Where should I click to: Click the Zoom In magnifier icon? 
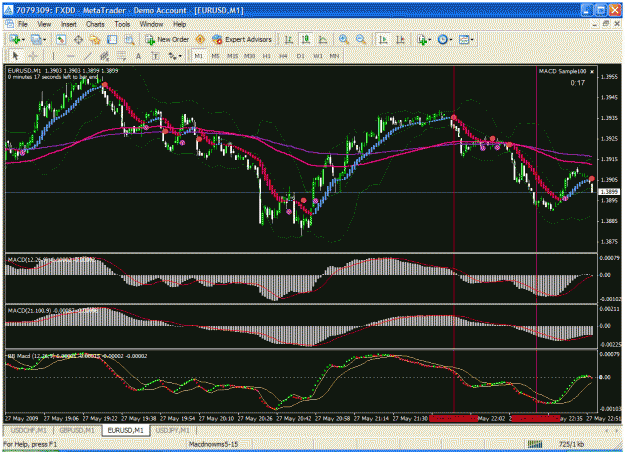[343, 39]
